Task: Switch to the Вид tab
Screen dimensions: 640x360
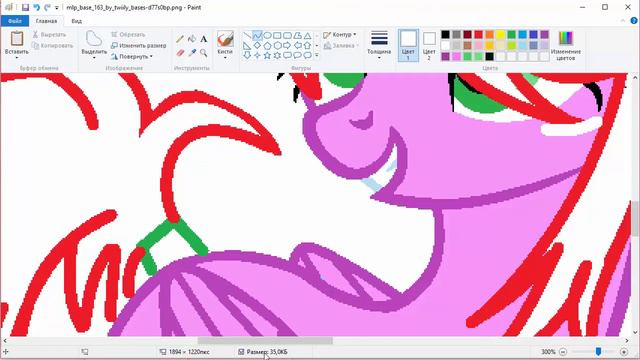Action: pos(77,21)
